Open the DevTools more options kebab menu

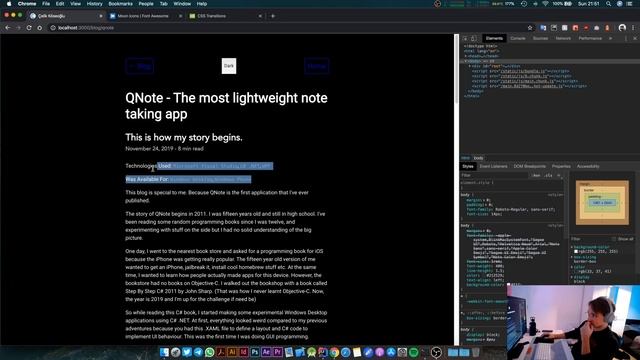625,38
